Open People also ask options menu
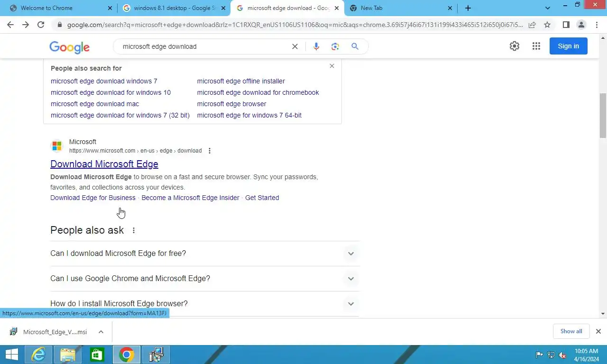The image size is (607, 364). 134,230
